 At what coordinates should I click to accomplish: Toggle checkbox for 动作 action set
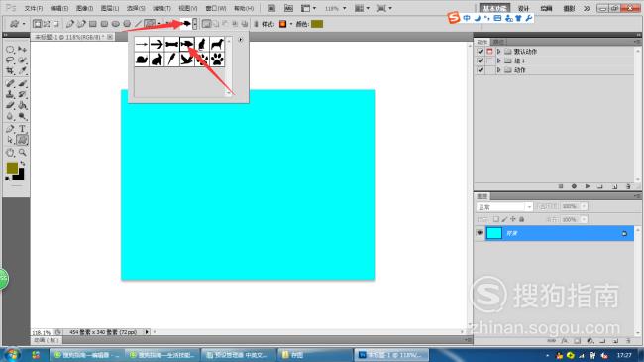480,70
